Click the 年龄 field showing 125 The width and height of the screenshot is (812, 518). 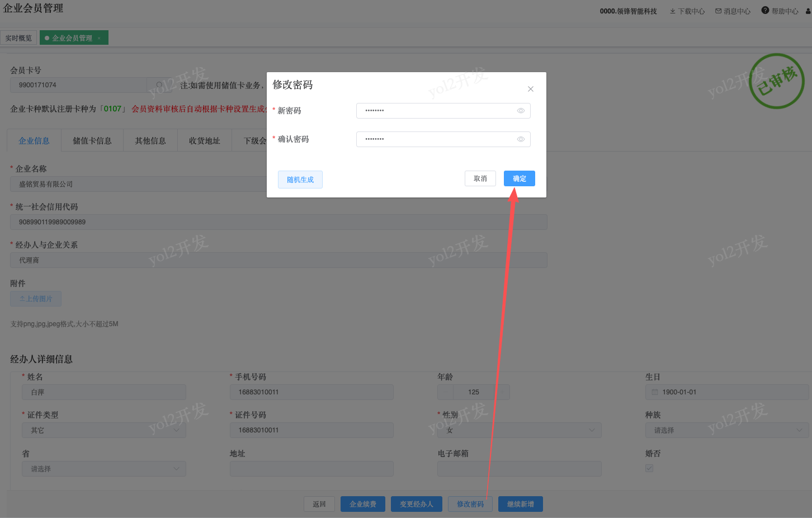[x=474, y=392]
